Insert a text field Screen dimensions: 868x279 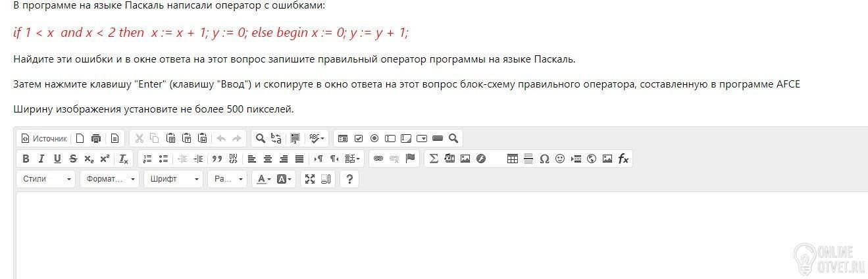390,138
